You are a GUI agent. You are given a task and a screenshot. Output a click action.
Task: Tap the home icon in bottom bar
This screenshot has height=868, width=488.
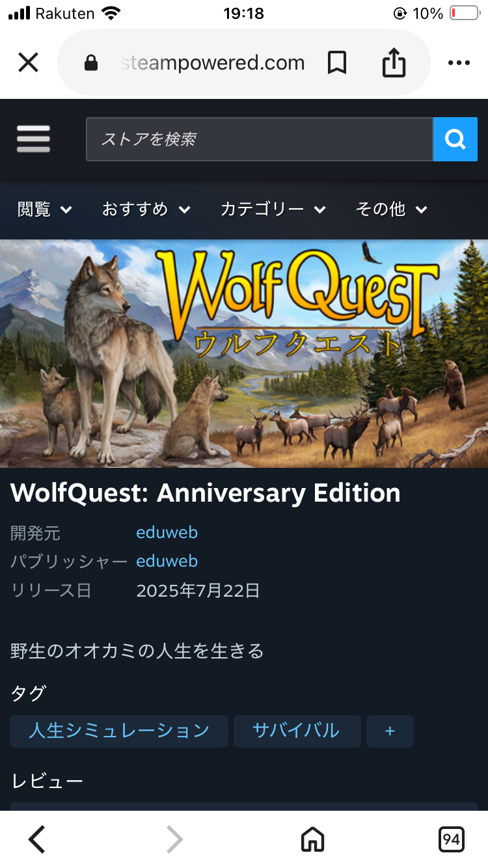[x=313, y=839]
